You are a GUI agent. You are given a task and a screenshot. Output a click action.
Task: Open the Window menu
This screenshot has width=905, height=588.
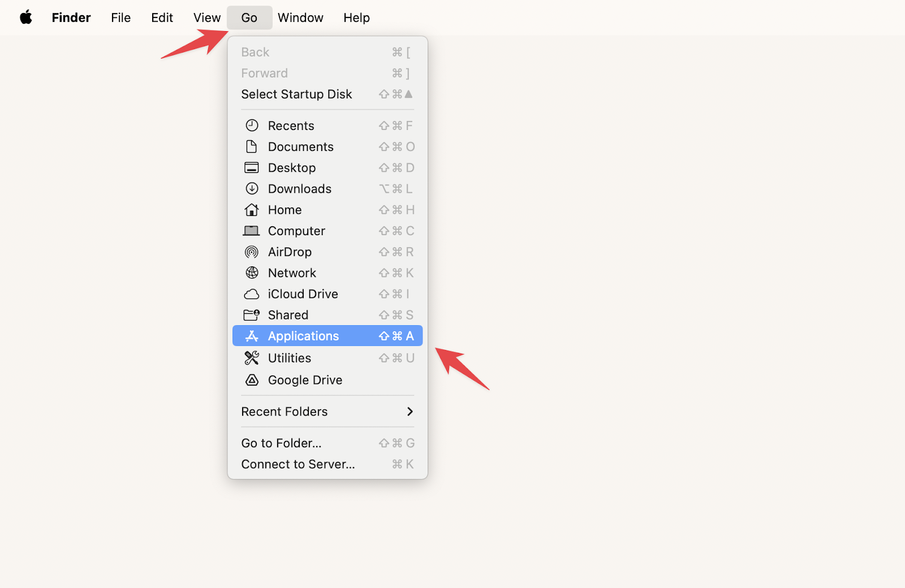pos(300,18)
